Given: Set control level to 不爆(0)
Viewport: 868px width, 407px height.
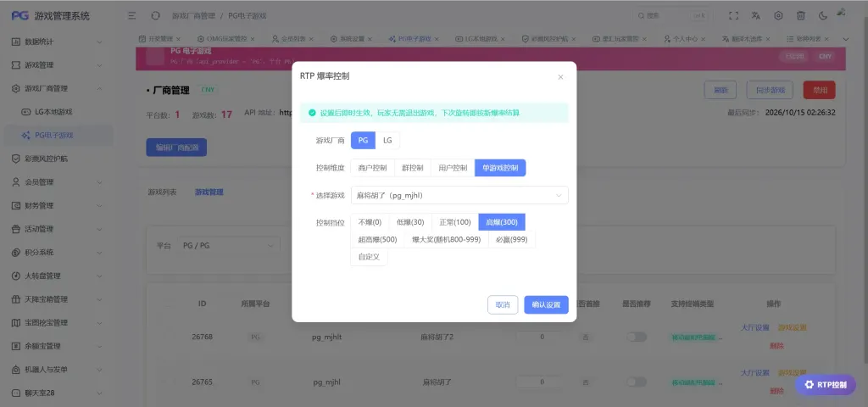Looking at the screenshot, I should (x=370, y=222).
